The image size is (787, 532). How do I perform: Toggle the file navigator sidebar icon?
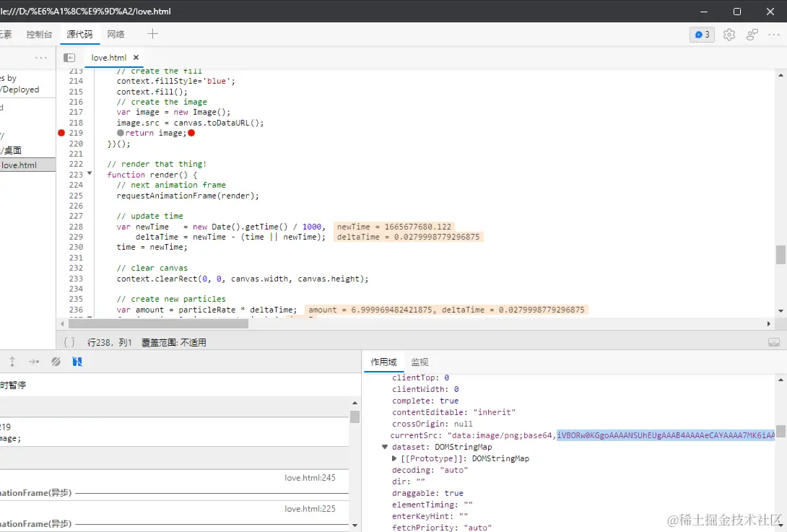click(69, 58)
